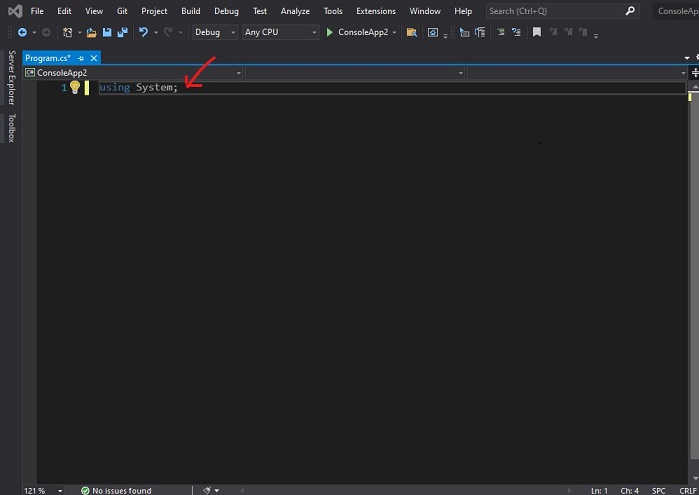The image size is (699, 495).
Task: Open the Debug configuration dropdown
Action: click(x=214, y=32)
